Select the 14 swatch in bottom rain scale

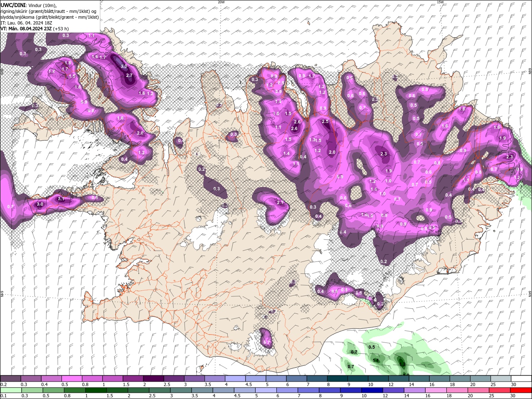coord(414,390)
